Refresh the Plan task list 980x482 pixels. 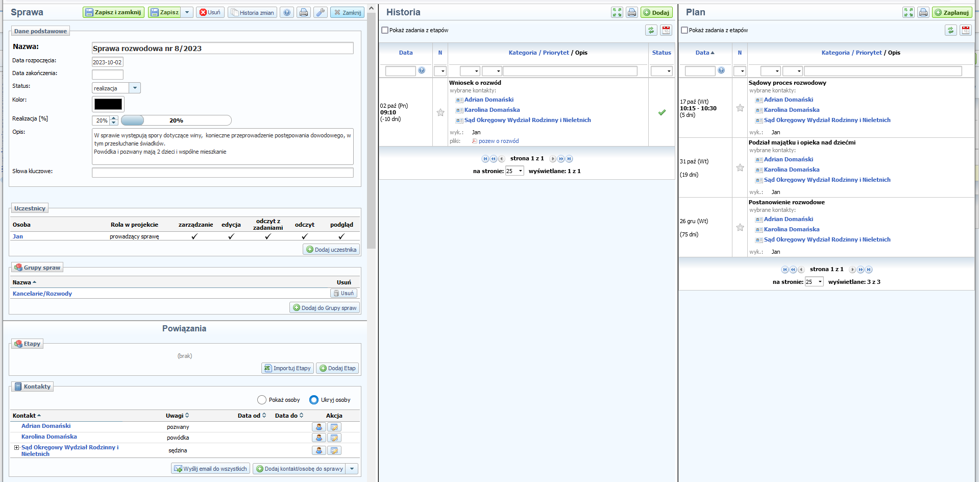[x=950, y=30]
